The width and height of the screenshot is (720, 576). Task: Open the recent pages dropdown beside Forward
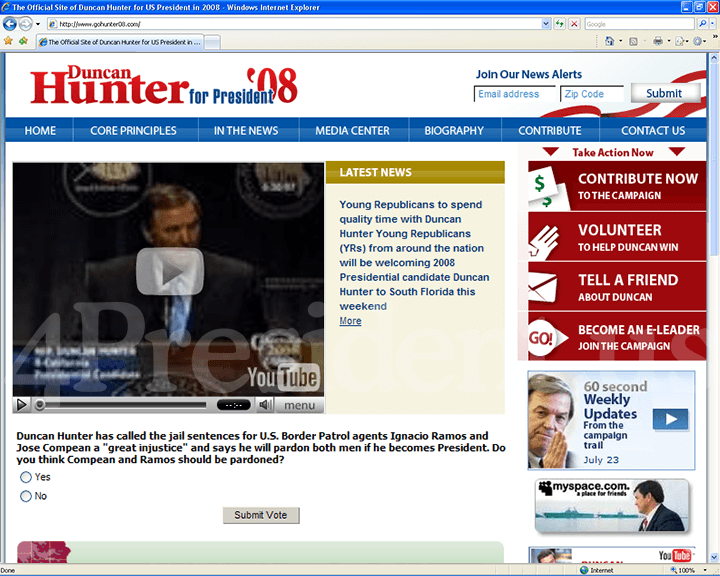(38, 24)
